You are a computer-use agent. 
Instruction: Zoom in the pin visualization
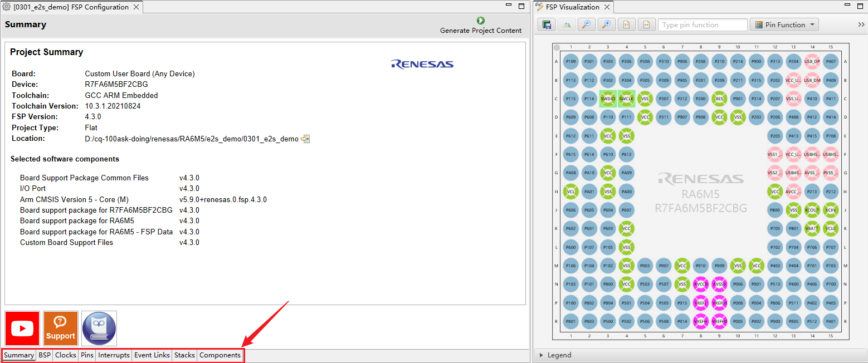(x=606, y=24)
